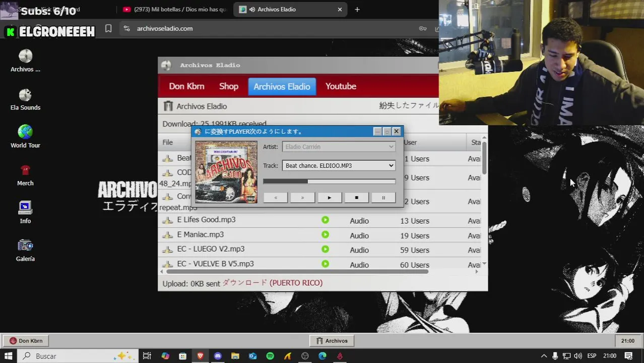Click trash bin icon next to Archivos Eladio heading

coord(168,106)
